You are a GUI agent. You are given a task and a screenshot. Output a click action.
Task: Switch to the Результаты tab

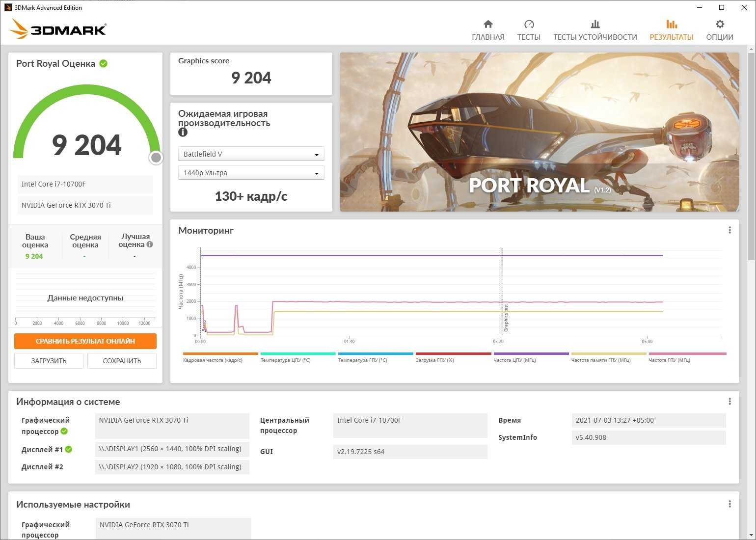[671, 30]
